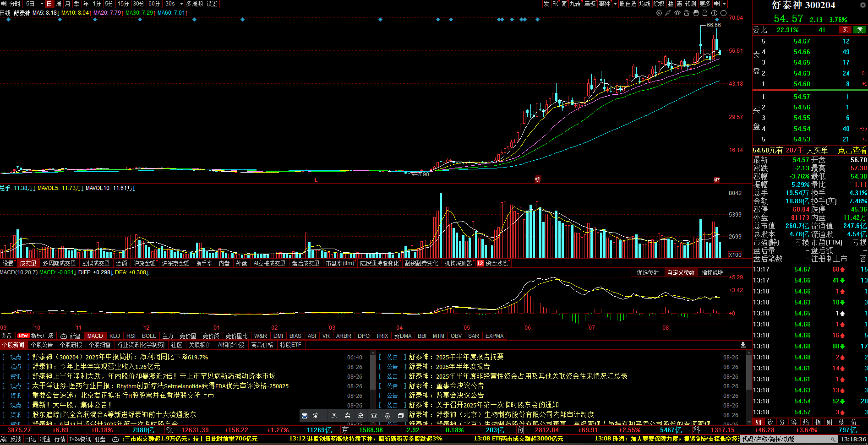868x445 pixels.
Task: Click the red 买 buy button
Action: click(x=845, y=30)
